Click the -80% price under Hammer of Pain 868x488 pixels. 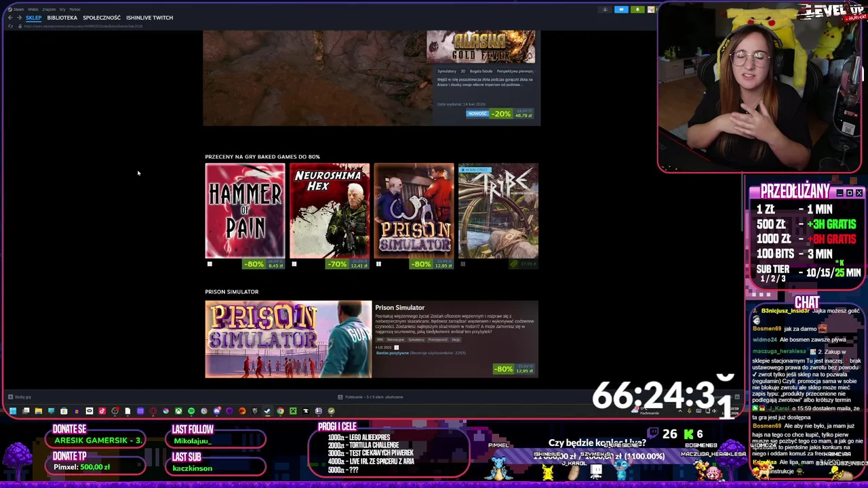pos(264,264)
